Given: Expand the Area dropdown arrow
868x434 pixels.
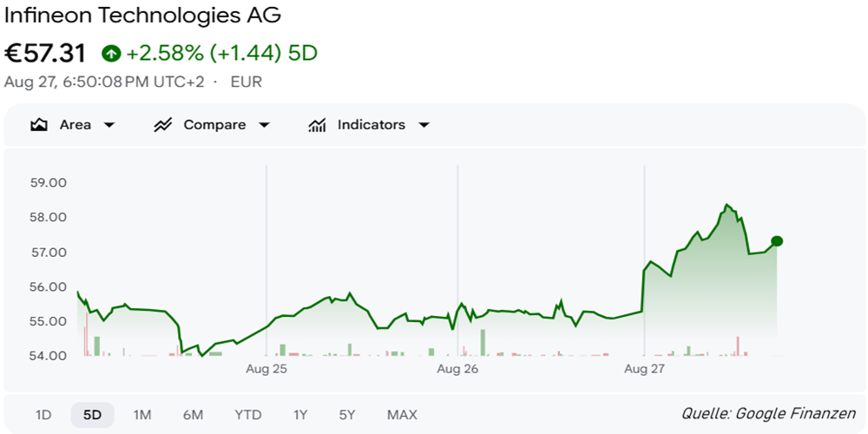Looking at the screenshot, I should click(x=109, y=125).
